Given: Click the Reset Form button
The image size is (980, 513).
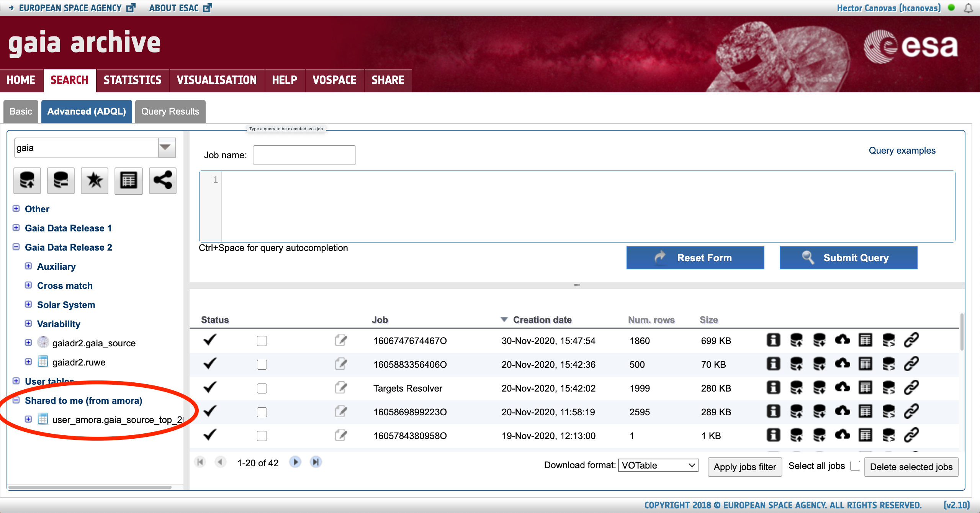Looking at the screenshot, I should (695, 258).
